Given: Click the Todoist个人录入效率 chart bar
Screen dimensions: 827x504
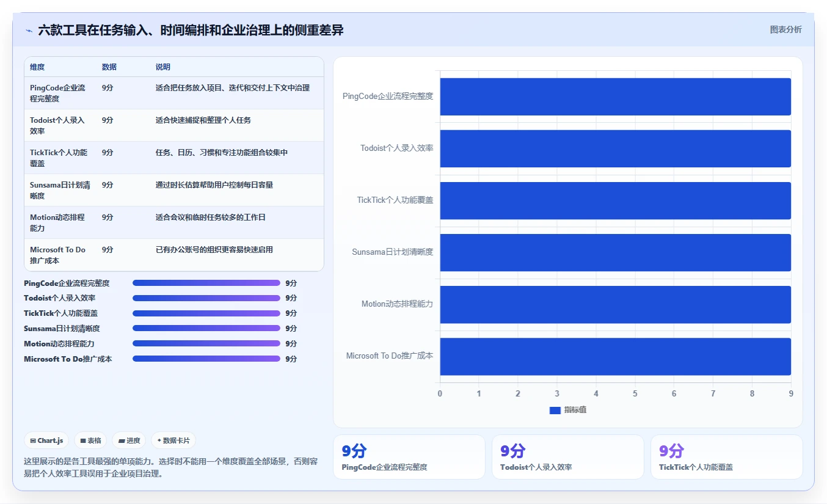Looking at the screenshot, I should point(616,148).
